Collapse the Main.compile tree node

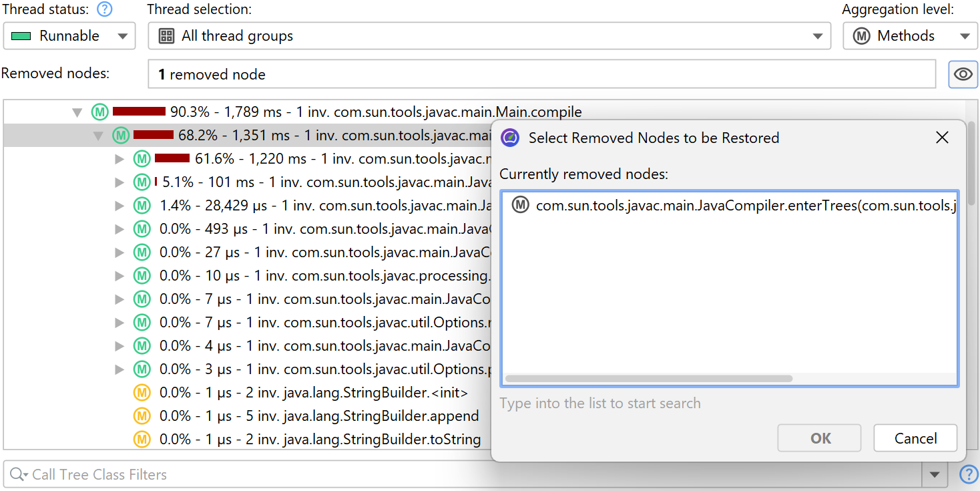point(77,112)
